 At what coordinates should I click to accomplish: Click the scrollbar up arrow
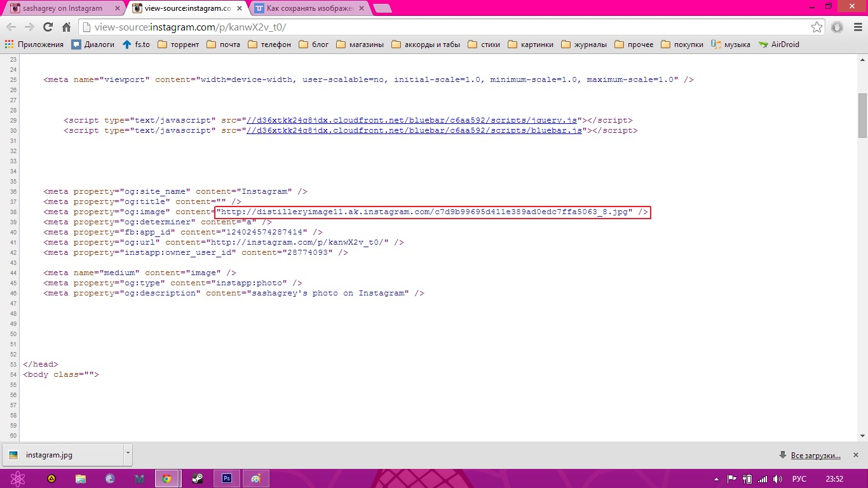[862, 58]
